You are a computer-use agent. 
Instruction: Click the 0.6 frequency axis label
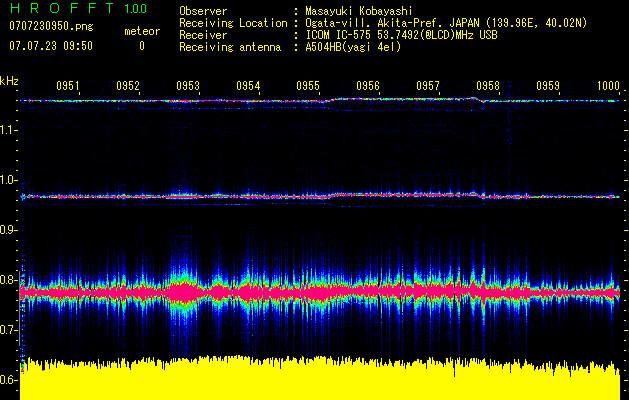point(9,380)
